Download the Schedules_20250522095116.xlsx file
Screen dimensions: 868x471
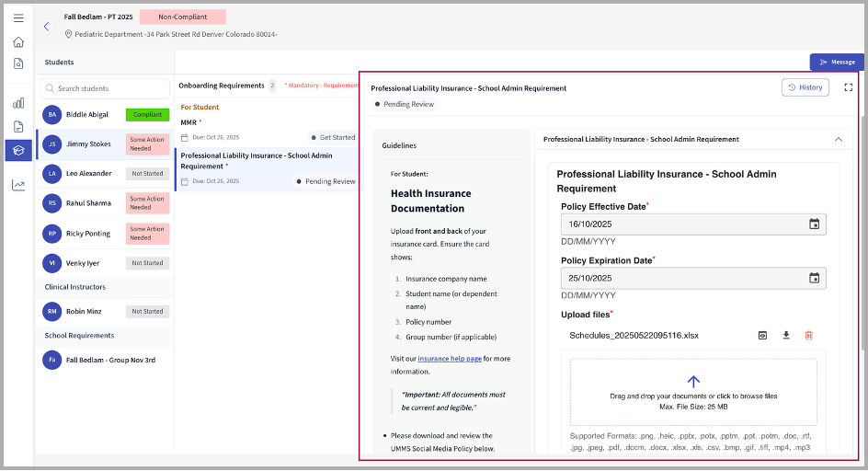coord(786,336)
